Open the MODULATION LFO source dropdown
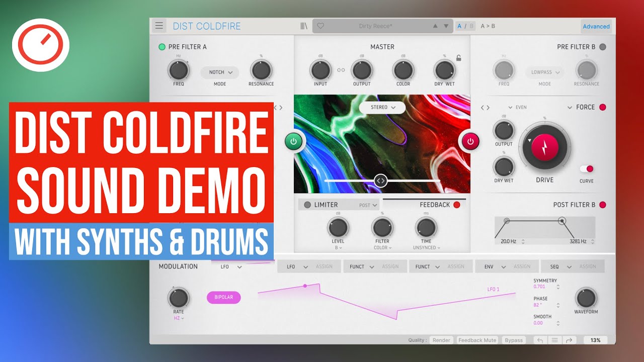644x362 pixels. pos(231,266)
